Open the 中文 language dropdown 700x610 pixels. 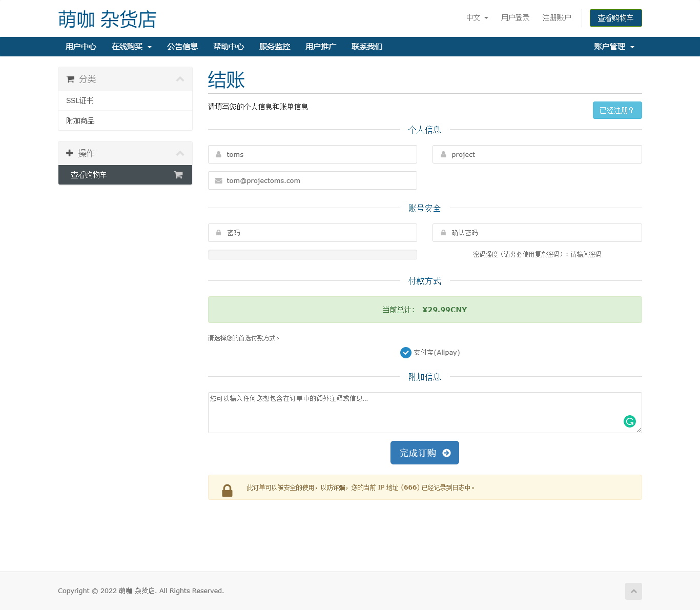(477, 18)
